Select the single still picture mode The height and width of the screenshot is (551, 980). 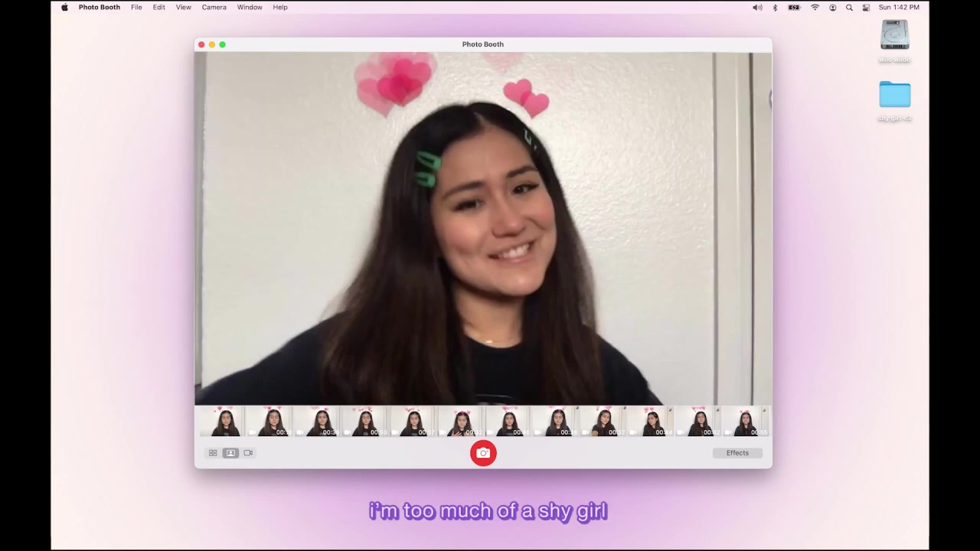[x=230, y=453]
